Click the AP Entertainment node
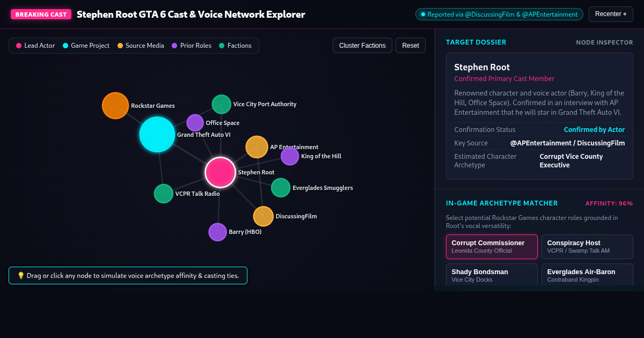 click(257, 147)
